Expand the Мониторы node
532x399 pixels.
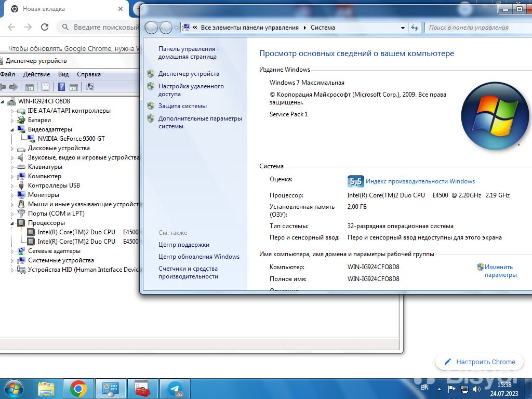12,195
